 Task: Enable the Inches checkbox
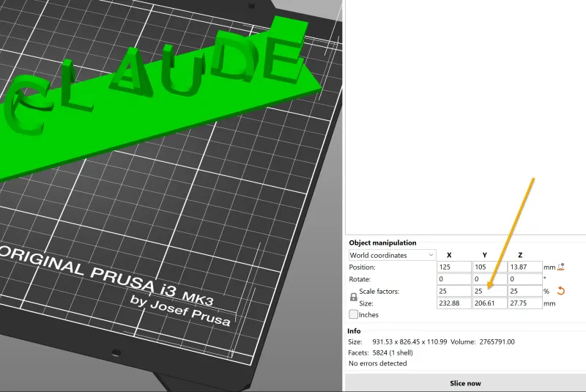click(x=353, y=314)
